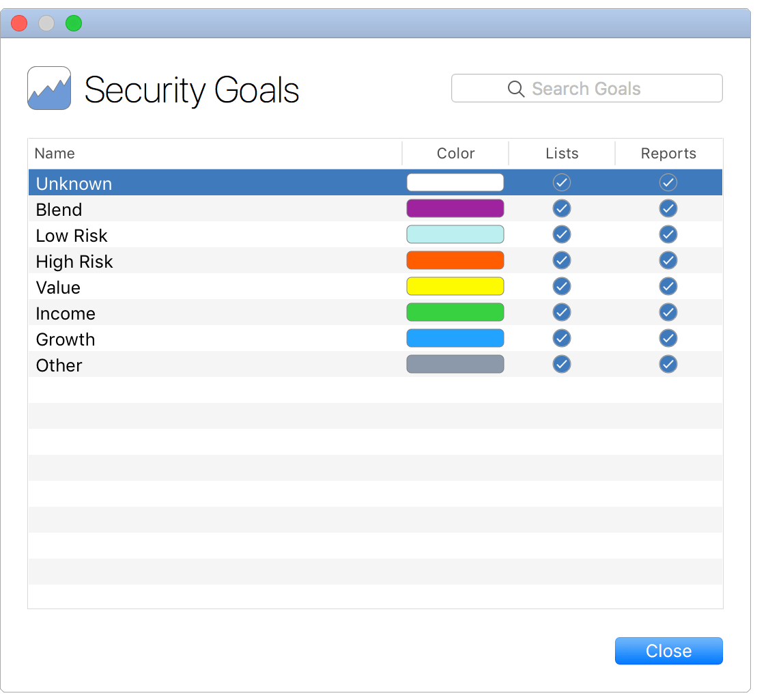Disable Reports for the Growth goal
This screenshot has width=768, height=700.
[x=668, y=338]
